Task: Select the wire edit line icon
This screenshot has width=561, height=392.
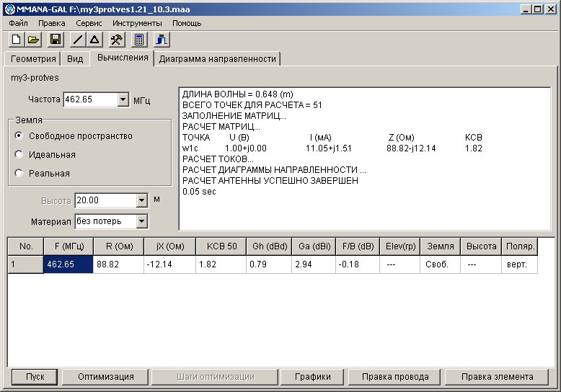Action: pyautogui.click(x=78, y=40)
